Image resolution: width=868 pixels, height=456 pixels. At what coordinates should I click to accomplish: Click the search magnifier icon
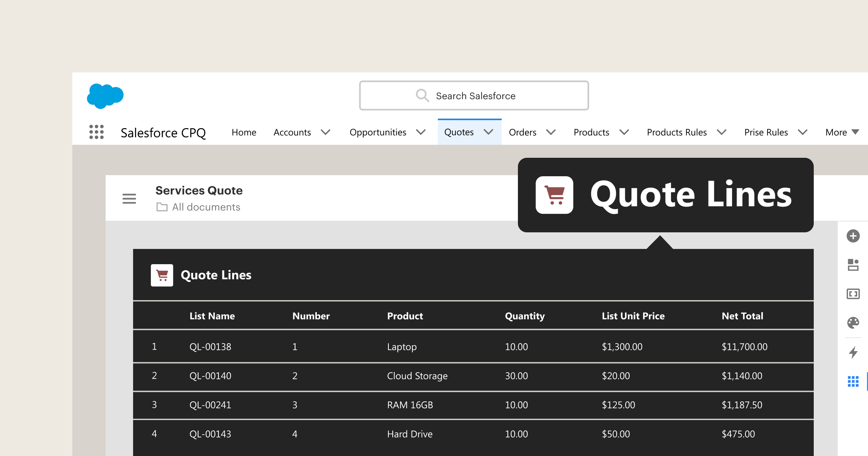[x=422, y=96]
